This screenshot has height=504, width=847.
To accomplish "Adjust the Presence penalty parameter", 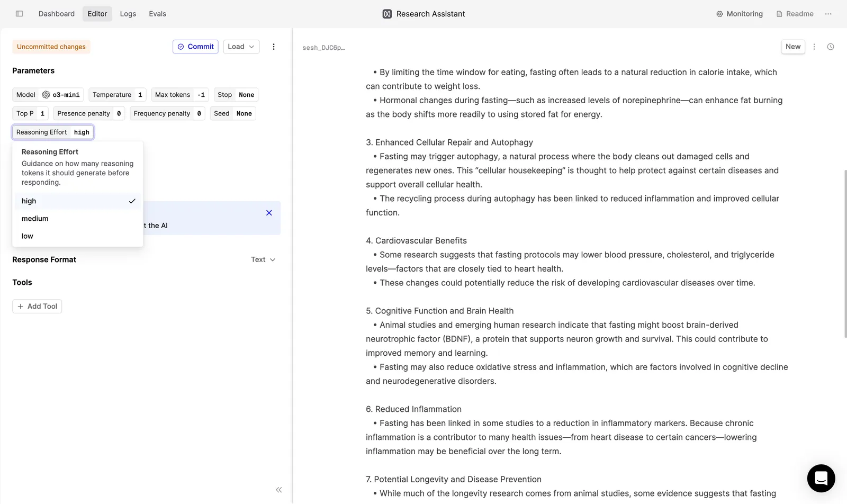I will tap(89, 113).
